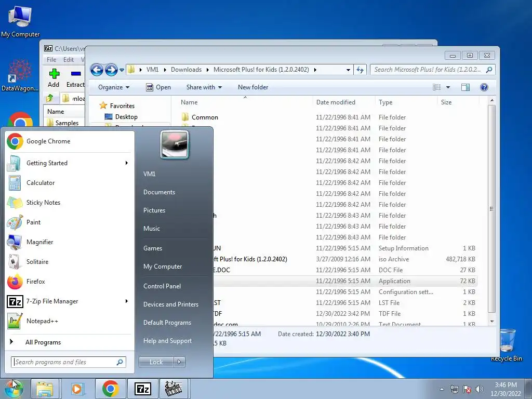Click Open in Explorer toolbar
The height and width of the screenshot is (399, 532).
[x=158, y=87]
